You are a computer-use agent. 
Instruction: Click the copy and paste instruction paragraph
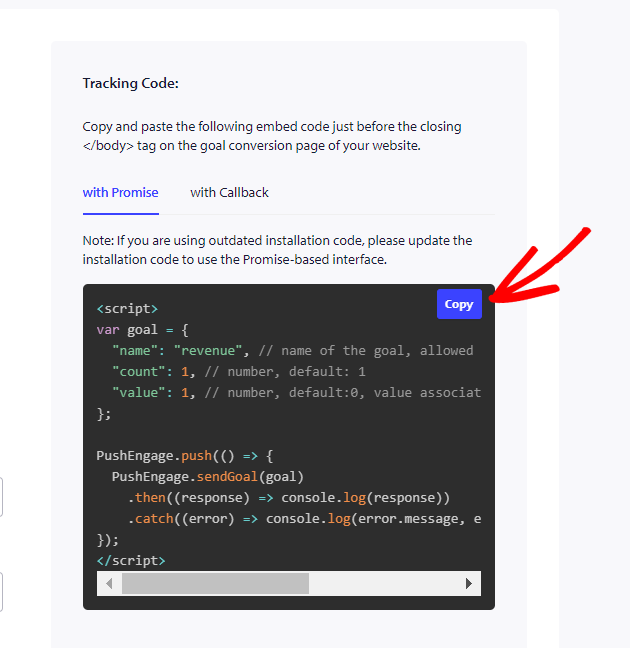click(x=272, y=136)
